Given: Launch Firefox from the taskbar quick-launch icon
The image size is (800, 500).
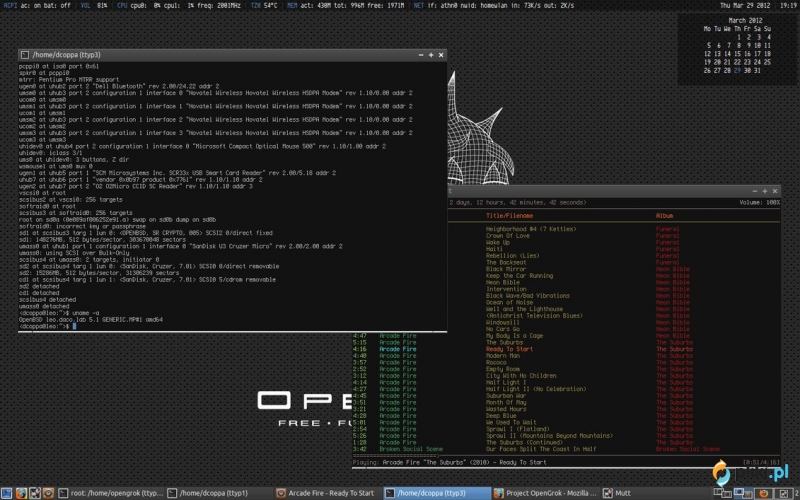Looking at the screenshot, I should click(x=21, y=493).
